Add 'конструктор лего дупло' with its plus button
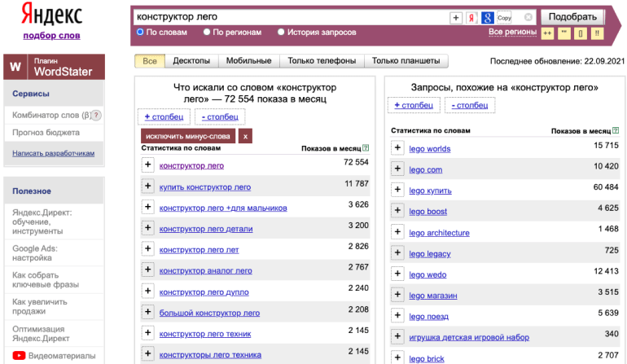 (x=148, y=291)
